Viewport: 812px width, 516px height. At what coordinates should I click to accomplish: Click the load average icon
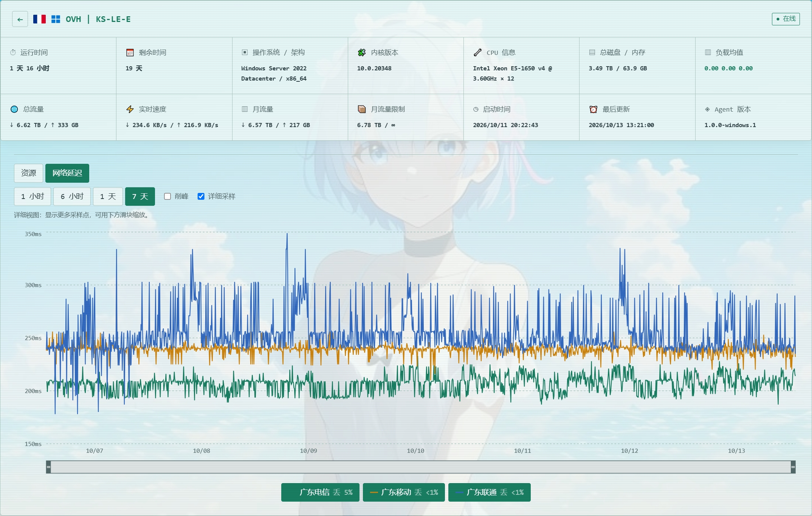pyautogui.click(x=708, y=53)
